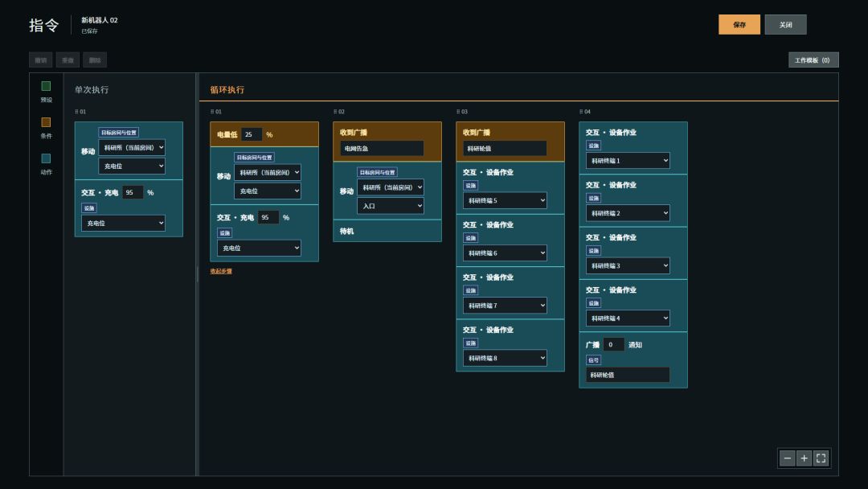This screenshot has height=489, width=868.
Task: Expand the 科研终端 8 dropdown
Action: [505, 358]
